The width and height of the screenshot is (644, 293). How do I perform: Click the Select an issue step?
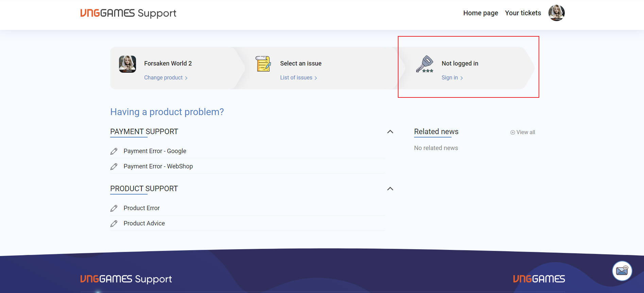point(301,63)
